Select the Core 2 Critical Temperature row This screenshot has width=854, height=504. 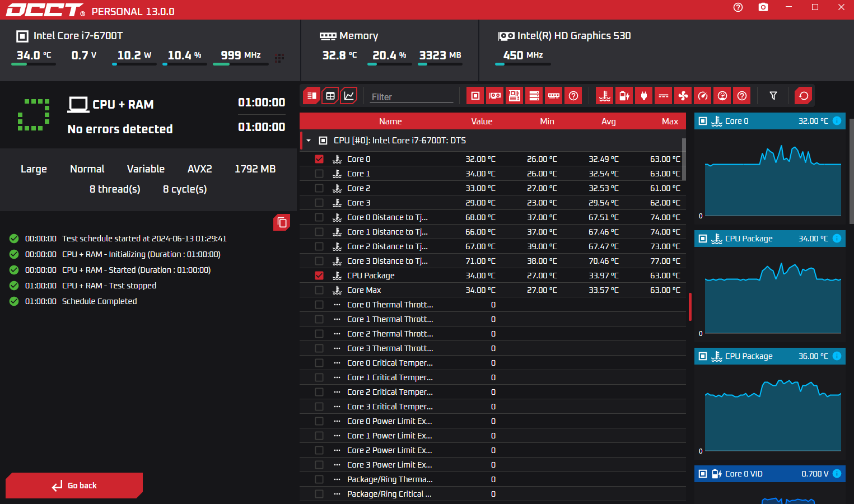click(493, 392)
